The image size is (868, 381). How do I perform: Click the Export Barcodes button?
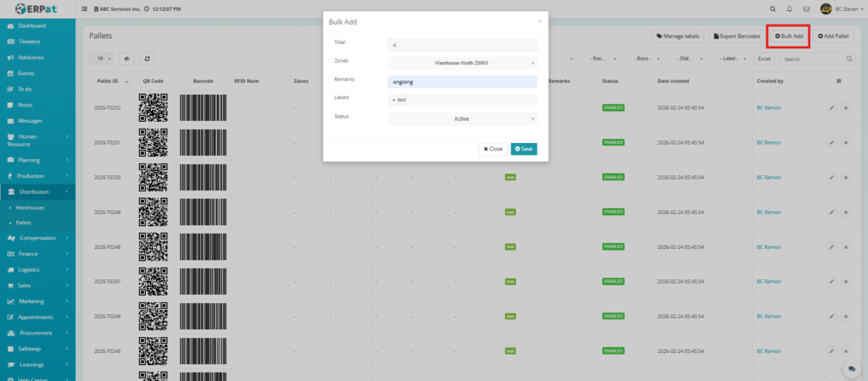tap(735, 36)
